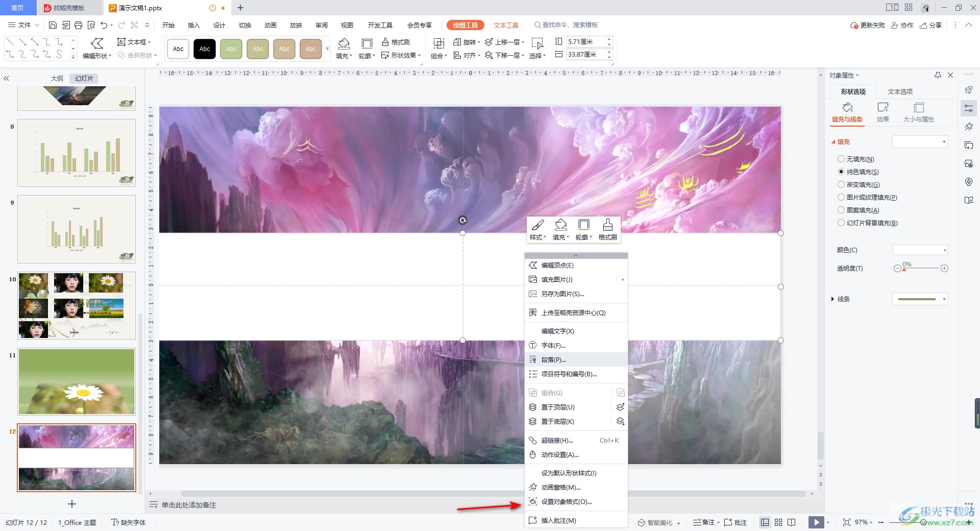
Task: Click the Print icon in quick toolbar
Action: coord(78,25)
